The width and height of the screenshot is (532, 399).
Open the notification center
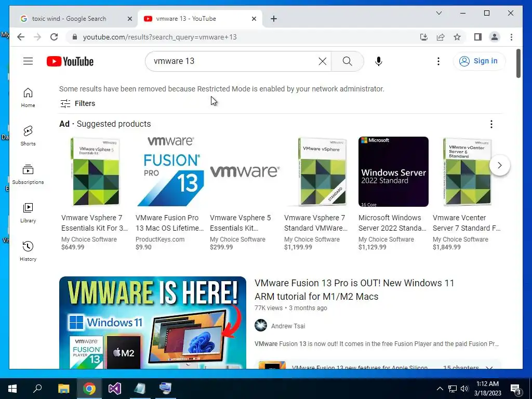click(516, 389)
